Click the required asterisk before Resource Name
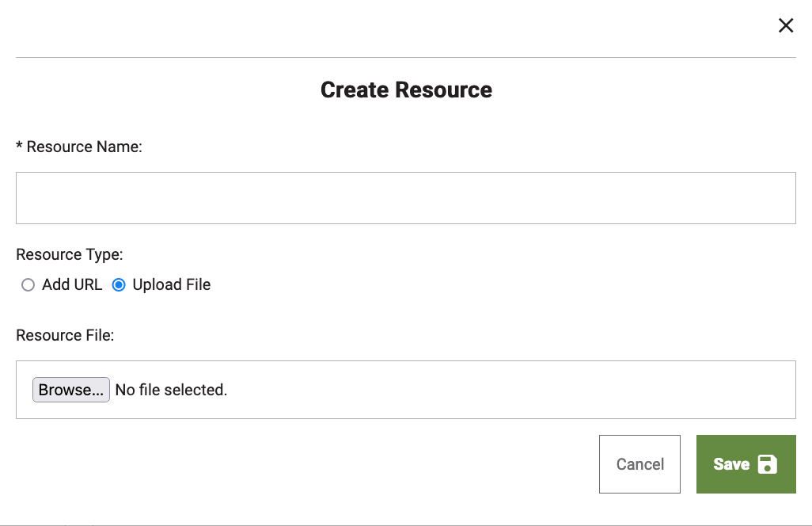 click(x=19, y=146)
